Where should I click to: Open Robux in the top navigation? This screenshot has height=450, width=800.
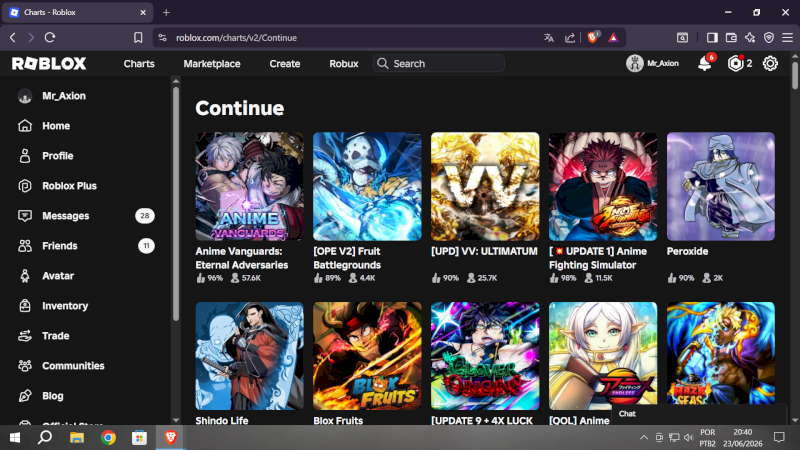343,64
